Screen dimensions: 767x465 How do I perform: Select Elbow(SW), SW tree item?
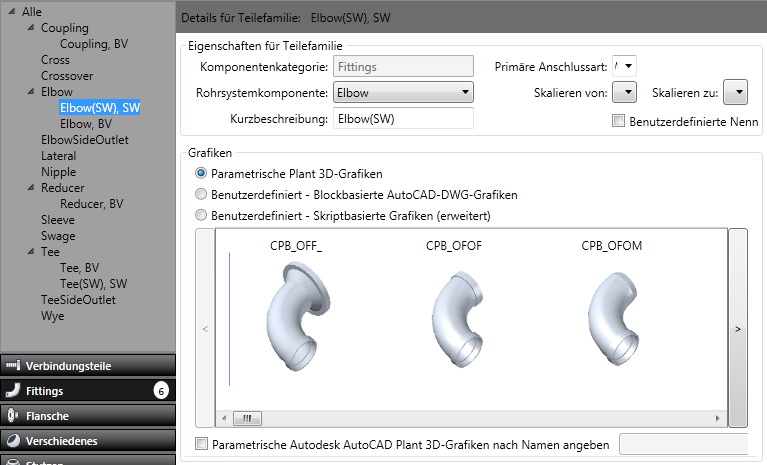coord(100,108)
